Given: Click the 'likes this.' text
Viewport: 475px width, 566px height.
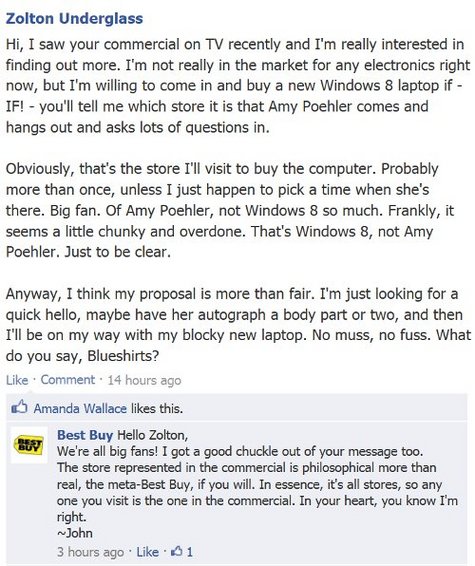Looking at the screenshot, I should [157, 408].
